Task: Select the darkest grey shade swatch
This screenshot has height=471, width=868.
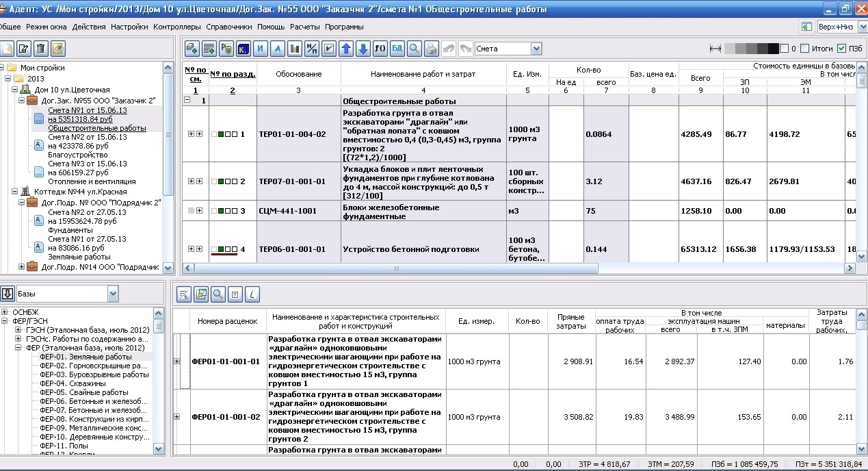Action: click(773, 49)
